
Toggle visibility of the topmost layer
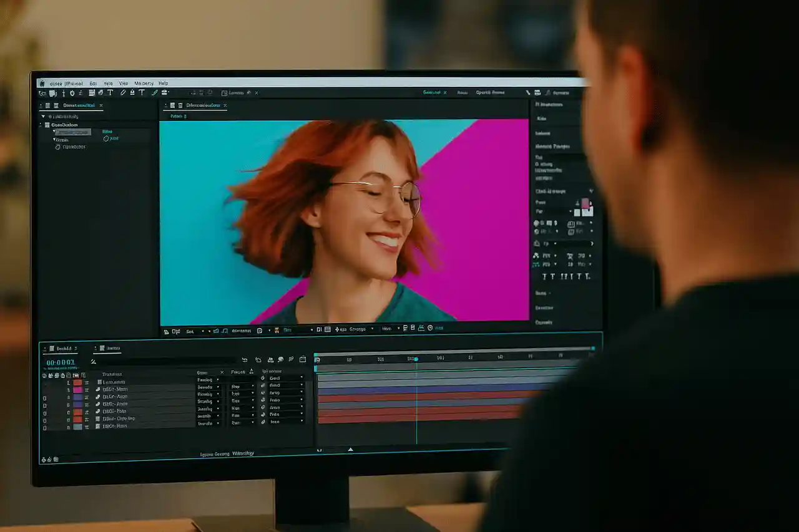point(45,382)
